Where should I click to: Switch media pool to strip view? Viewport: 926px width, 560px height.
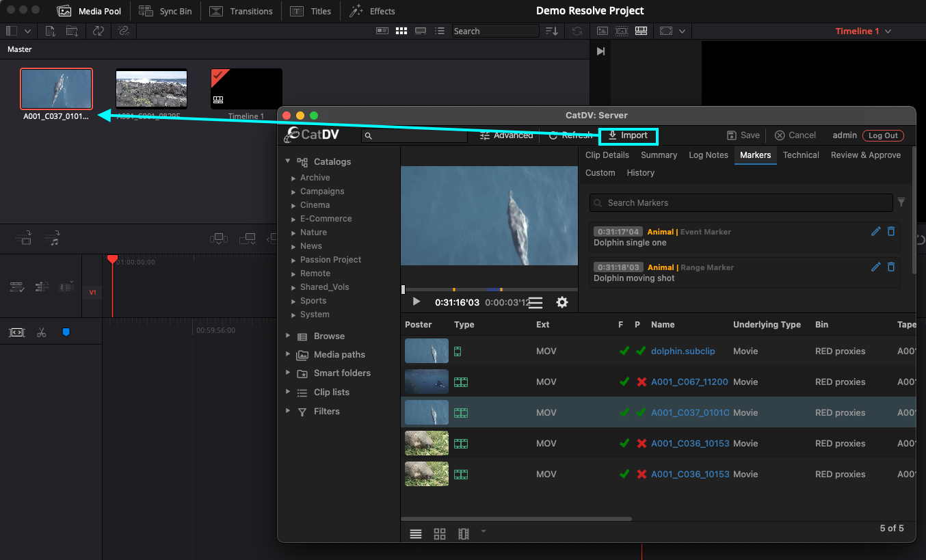421,31
